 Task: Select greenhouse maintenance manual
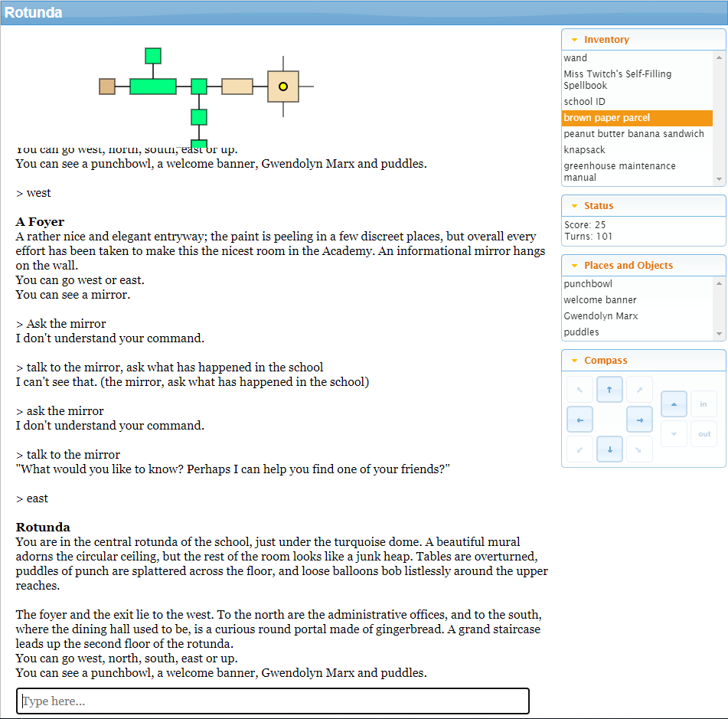click(x=637, y=172)
